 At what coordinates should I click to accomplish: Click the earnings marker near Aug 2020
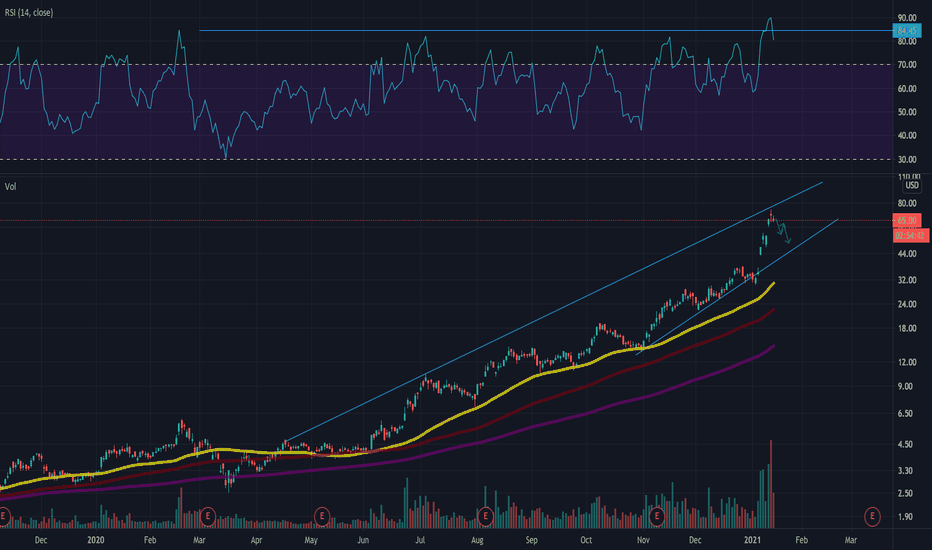(485, 516)
